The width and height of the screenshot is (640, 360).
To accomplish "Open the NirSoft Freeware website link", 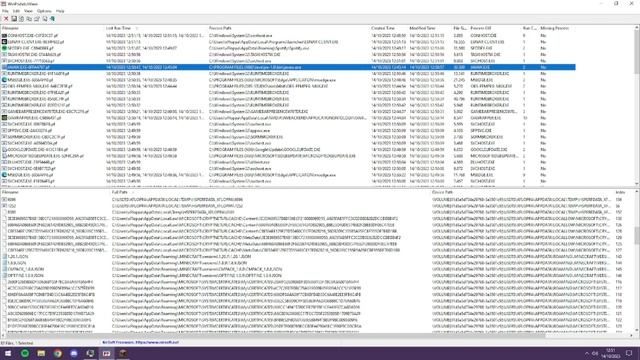I will coord(140,342).
